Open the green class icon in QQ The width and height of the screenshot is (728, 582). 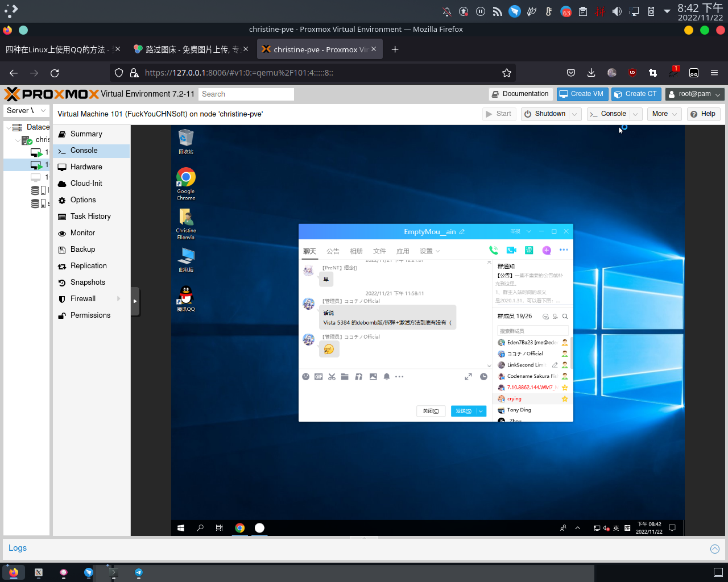click(x=529, y=250)
